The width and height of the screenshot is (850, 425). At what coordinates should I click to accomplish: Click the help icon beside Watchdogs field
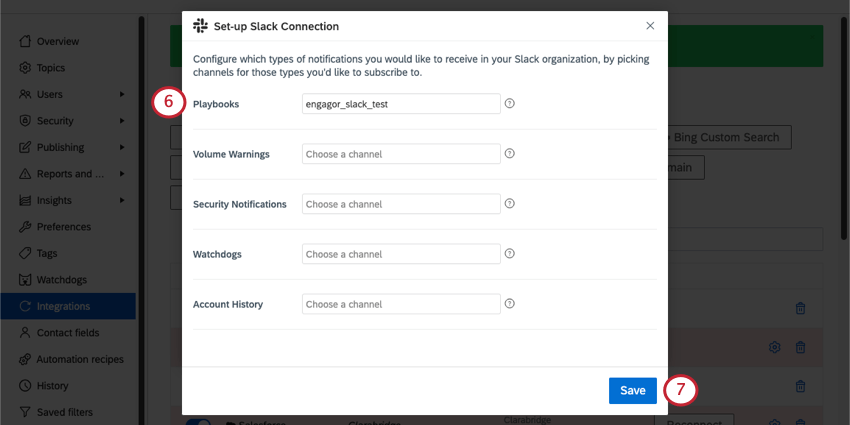tap(510, 254)
